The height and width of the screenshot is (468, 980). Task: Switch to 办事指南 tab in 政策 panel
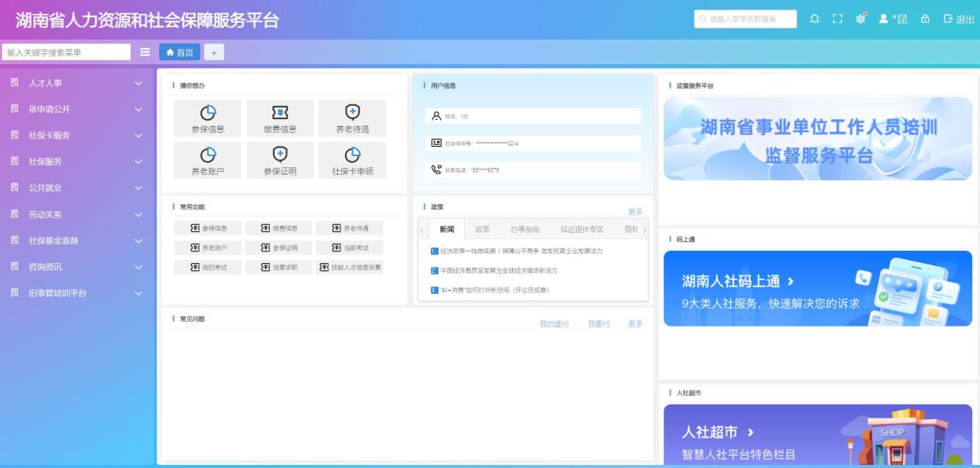524,230
